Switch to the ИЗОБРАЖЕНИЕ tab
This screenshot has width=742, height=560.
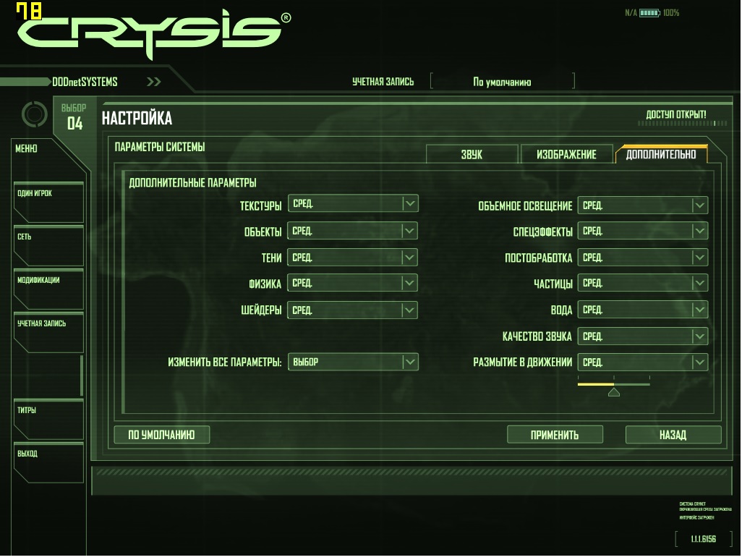point(566,154)
